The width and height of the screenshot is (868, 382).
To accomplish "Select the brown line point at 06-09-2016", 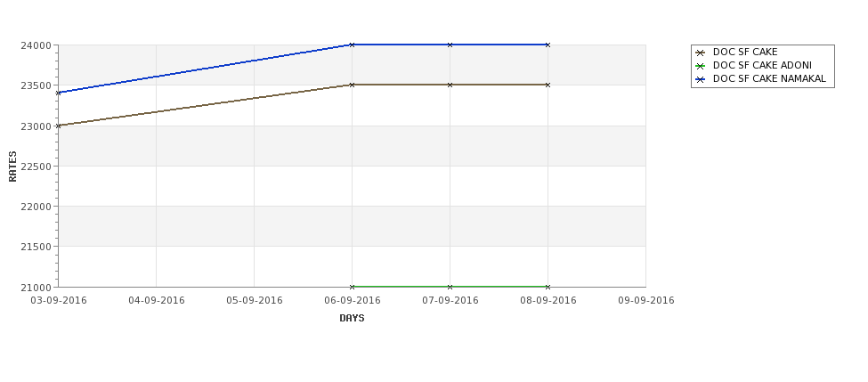I will coord(352,85).
